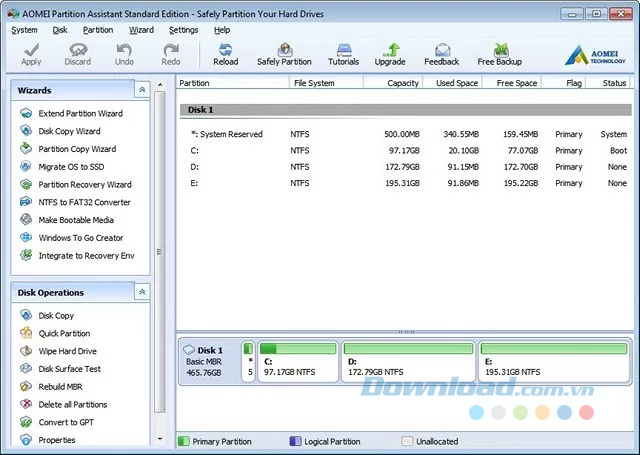Choose Convert to GPT

coord(57,422)
